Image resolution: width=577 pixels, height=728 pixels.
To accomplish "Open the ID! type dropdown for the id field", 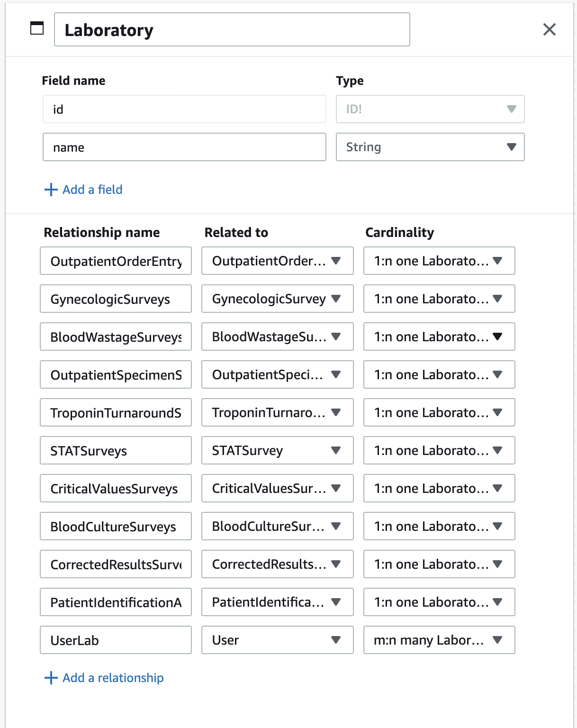I will tap(430, 109).
